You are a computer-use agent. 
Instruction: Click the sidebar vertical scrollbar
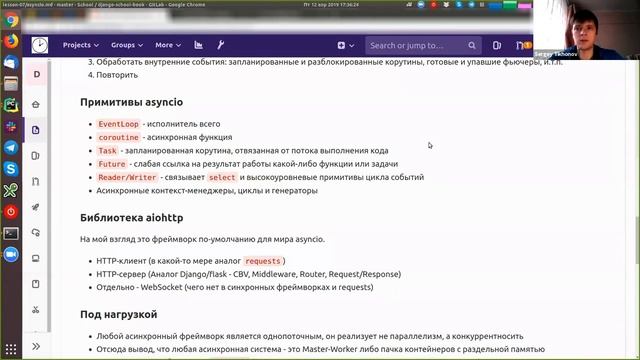[x=49, y=196]
